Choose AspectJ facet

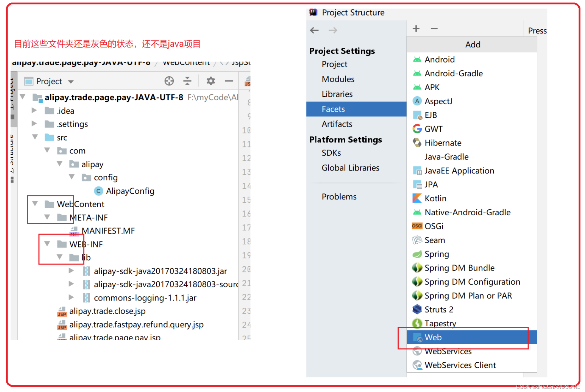472,101
